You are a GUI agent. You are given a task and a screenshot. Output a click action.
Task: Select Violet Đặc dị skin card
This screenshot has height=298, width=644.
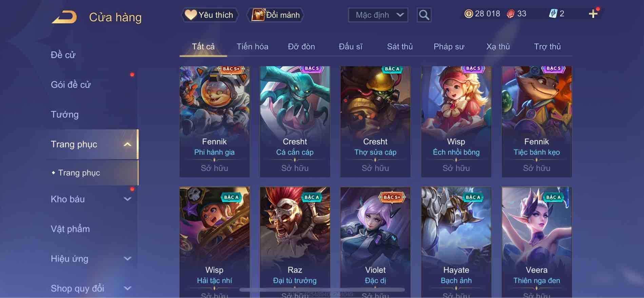tap(375, 242)
